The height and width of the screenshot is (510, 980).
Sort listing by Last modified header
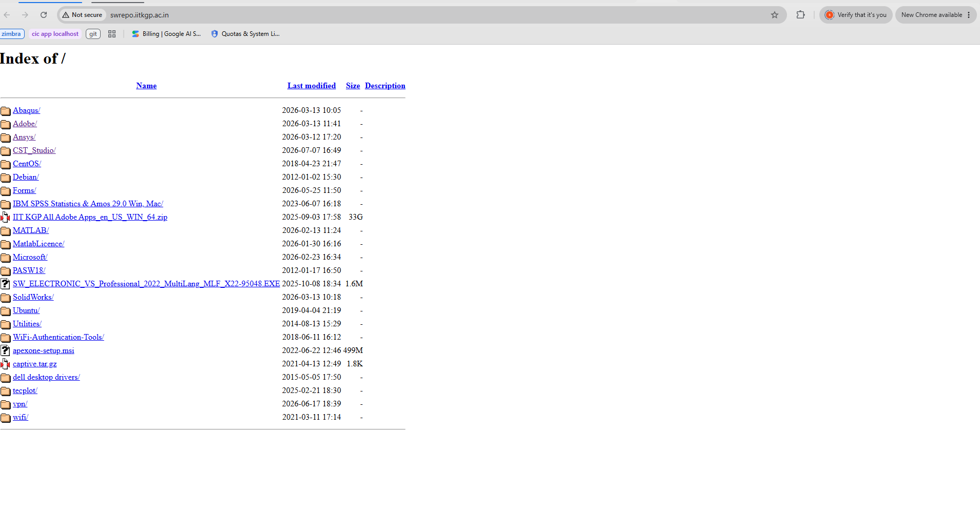click(x=312, y=86)
